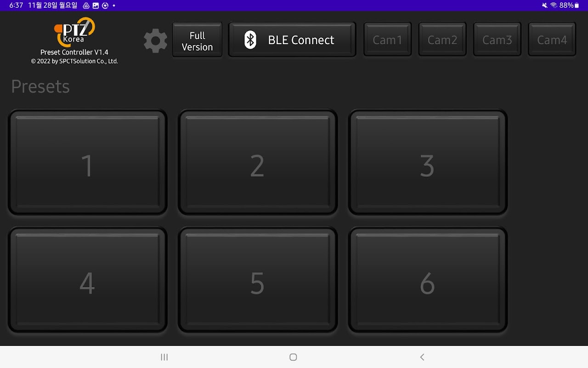
Task: Call preset 3 position
Action: click(428, 162)
